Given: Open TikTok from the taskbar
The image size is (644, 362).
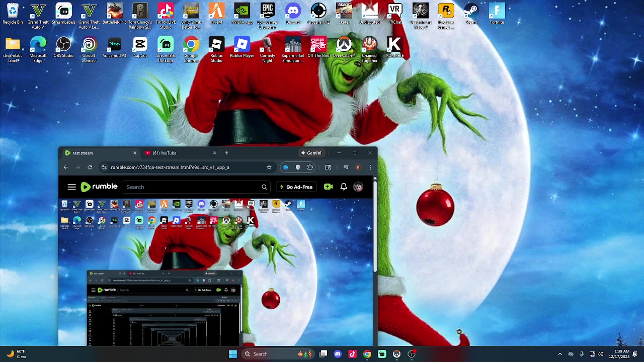Looking at the screenshot, I should pyautogui.click(x=352, y=354).
